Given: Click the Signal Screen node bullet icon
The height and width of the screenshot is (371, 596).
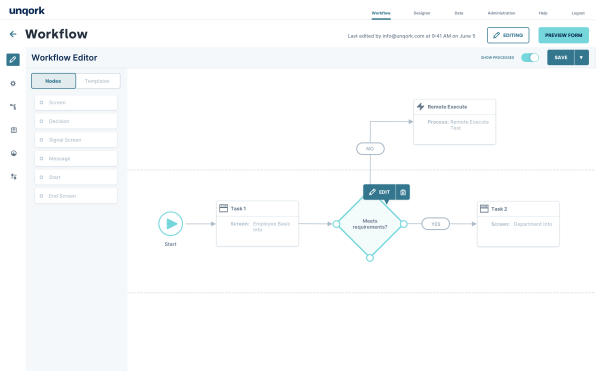Looking at the screenshot, I should (x=41, y=140).
